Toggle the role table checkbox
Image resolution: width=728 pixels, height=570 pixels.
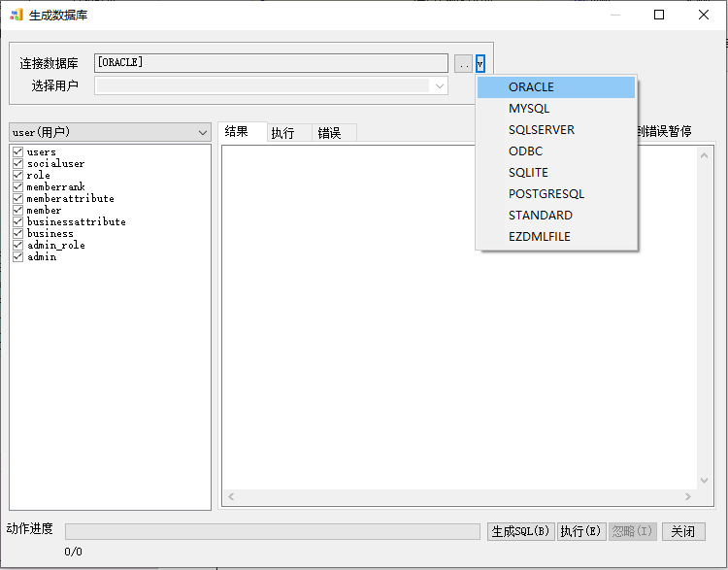click(18, 175)
